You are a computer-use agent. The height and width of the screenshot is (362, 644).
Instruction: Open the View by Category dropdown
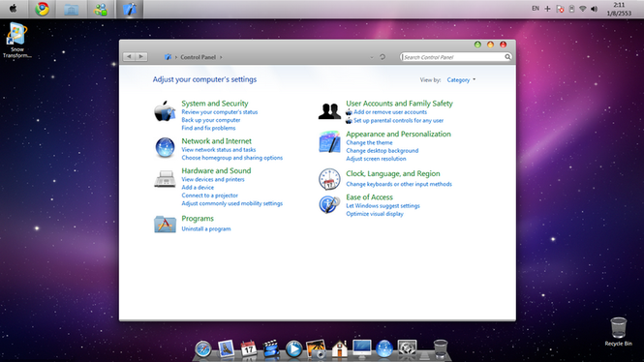click(461, 80)
